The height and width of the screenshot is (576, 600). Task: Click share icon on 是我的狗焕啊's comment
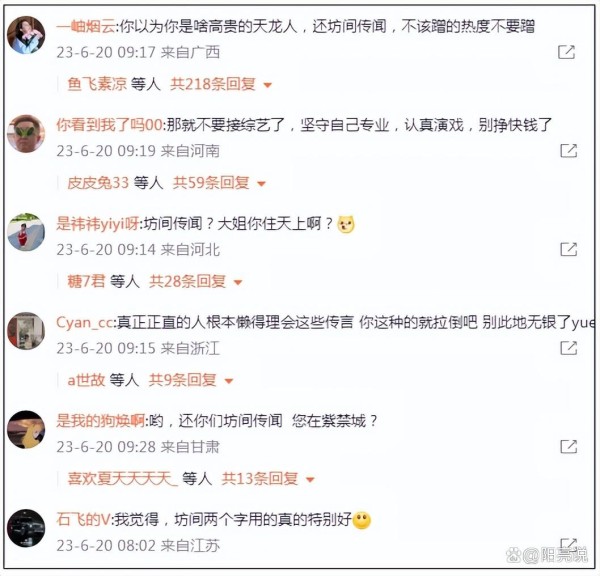pos(569,446)
